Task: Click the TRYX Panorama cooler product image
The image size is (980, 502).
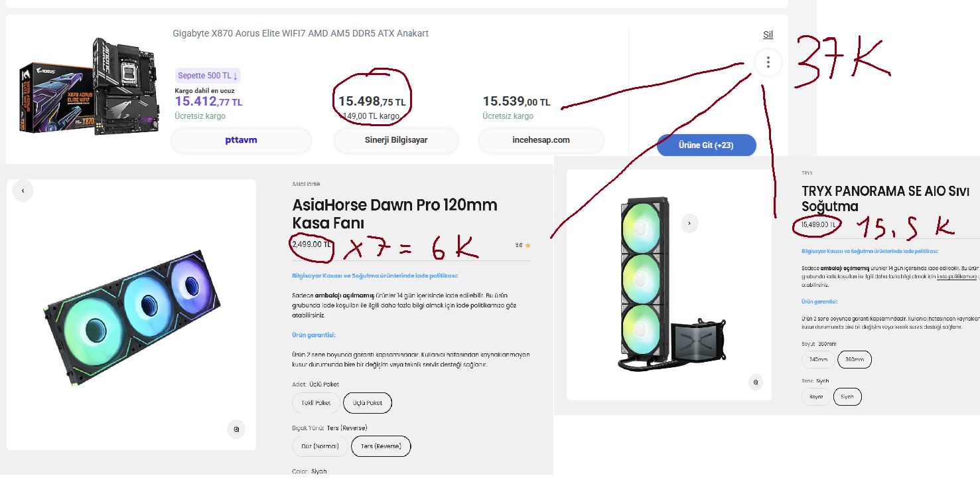Action: point(669,284)
